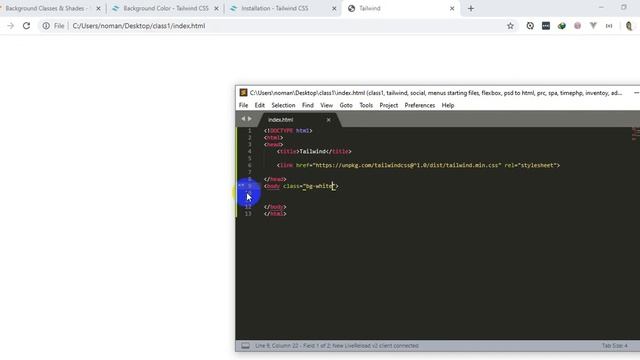
Task: Open site information icon beside File
Action: pos(46,26)
